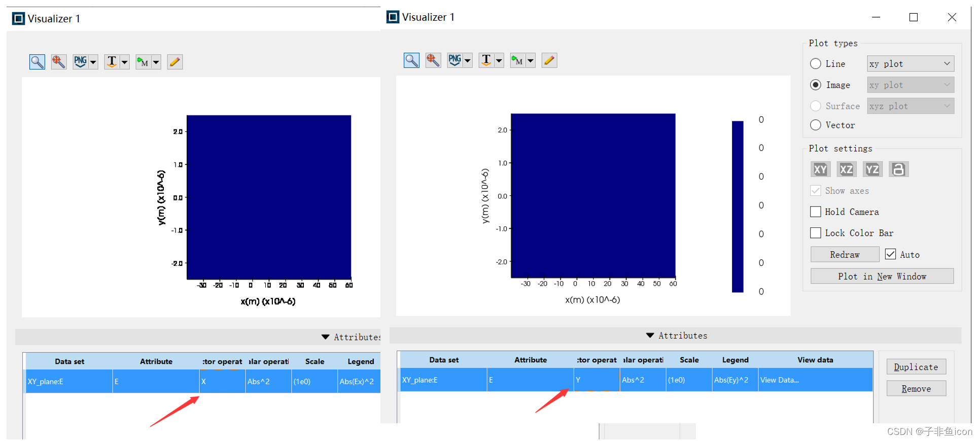
Task: Open text tool dropdown arrow in left window
Action: (x=125, y=62)
